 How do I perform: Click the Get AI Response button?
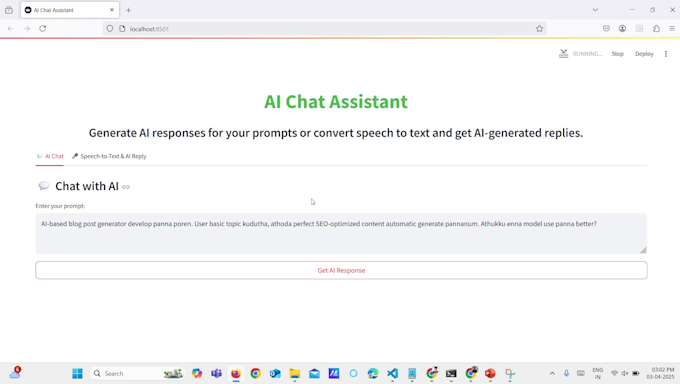click(x=341, y=270)
